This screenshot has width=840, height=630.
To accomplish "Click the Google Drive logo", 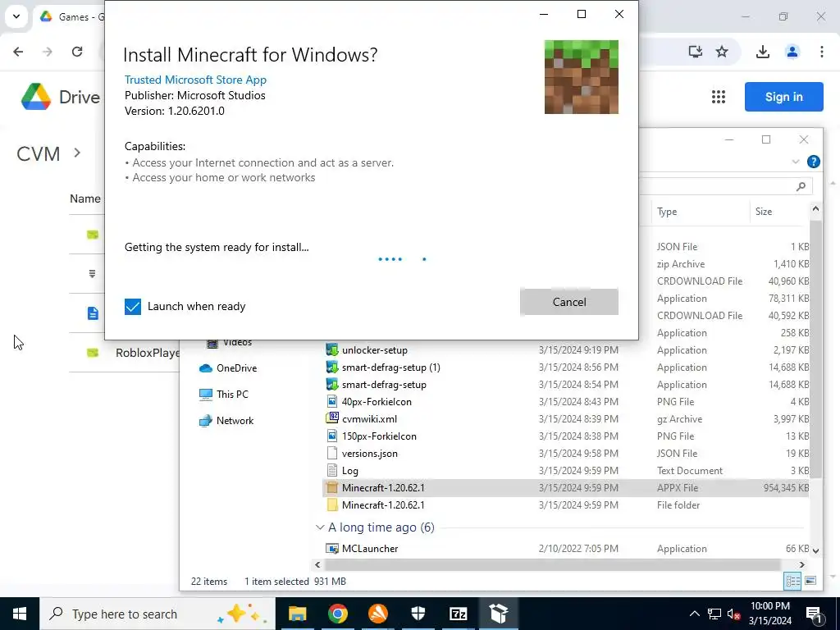I will 61,97.
